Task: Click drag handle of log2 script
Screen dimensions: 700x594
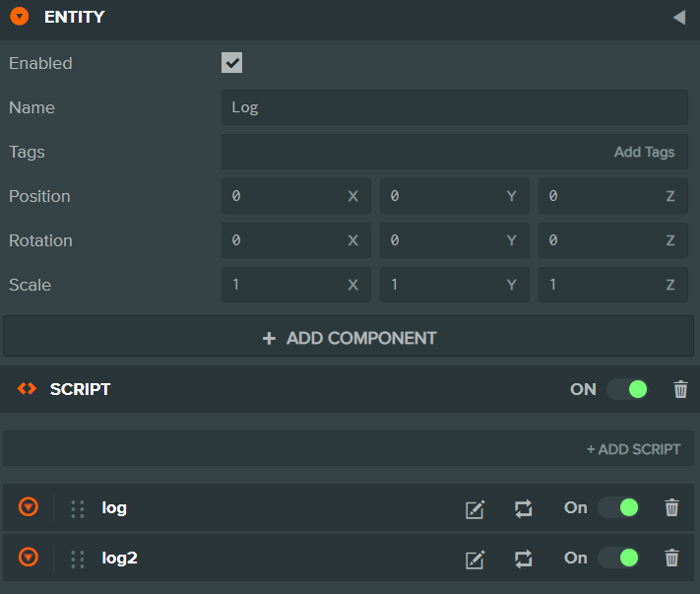Action: (x=78, y=560)
